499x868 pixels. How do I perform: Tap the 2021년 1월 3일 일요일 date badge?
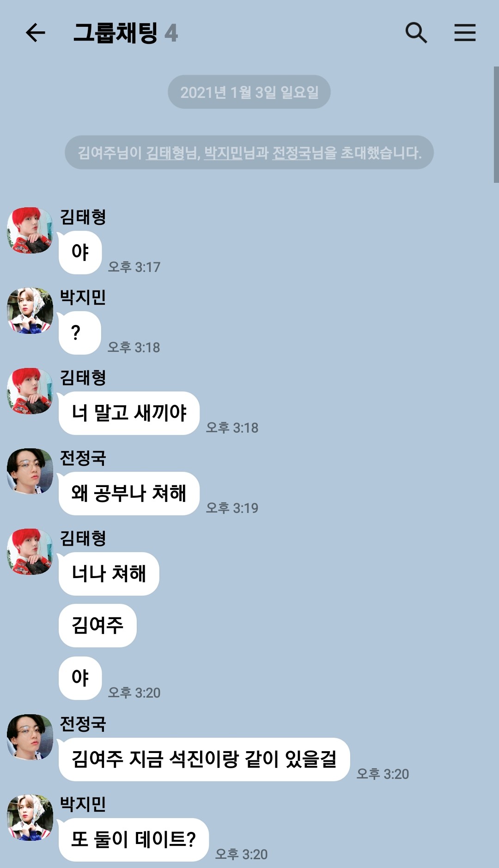point(249,92)
